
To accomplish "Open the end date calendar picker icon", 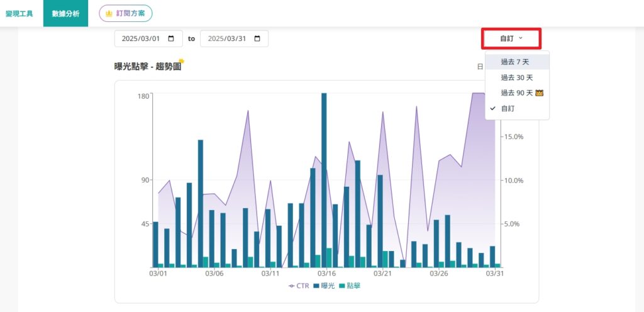I will pyautogui.click(x=257, y=39).
